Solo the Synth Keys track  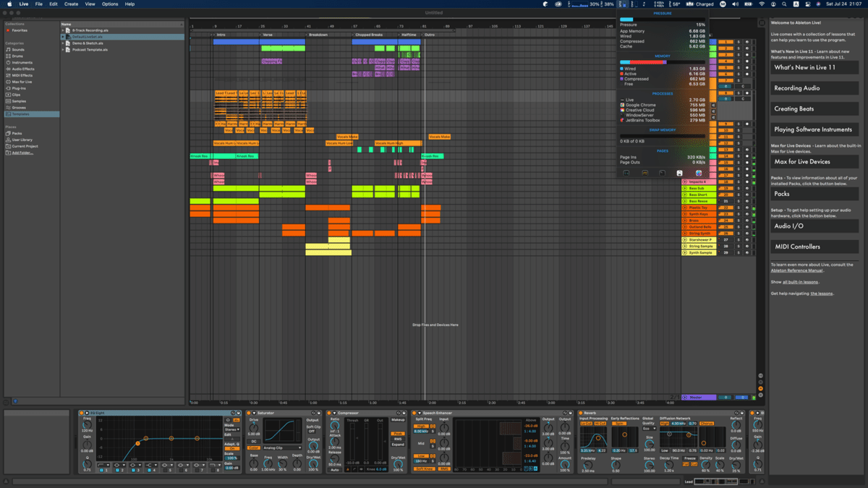pos(738,214)
